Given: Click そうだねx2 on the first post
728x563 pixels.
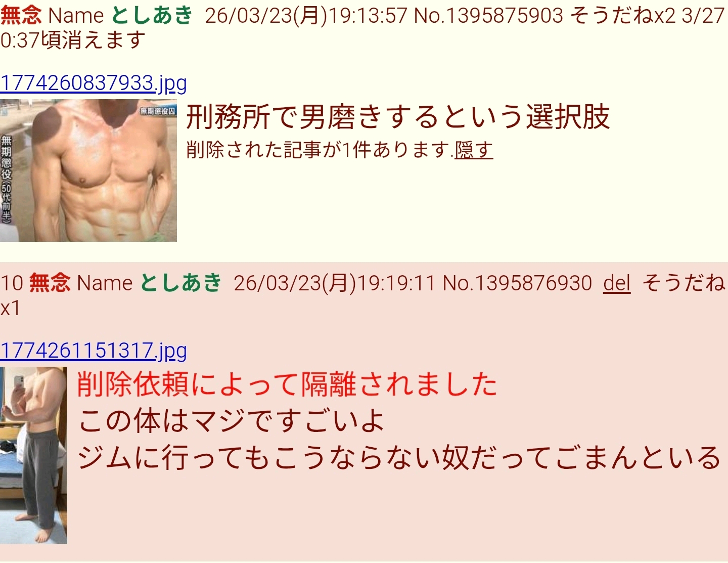Looking at the screenshot, I should [623, 16].
